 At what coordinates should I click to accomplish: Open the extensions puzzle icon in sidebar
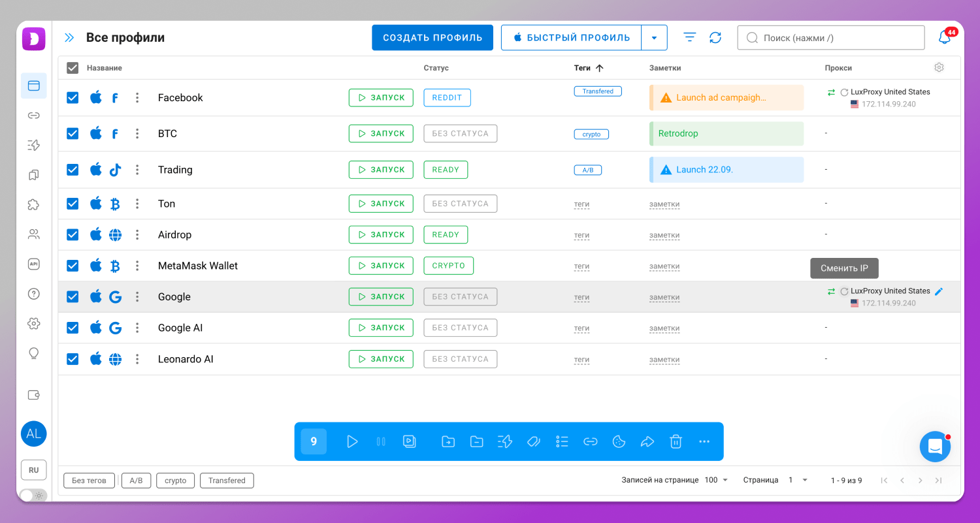(34, 204)
